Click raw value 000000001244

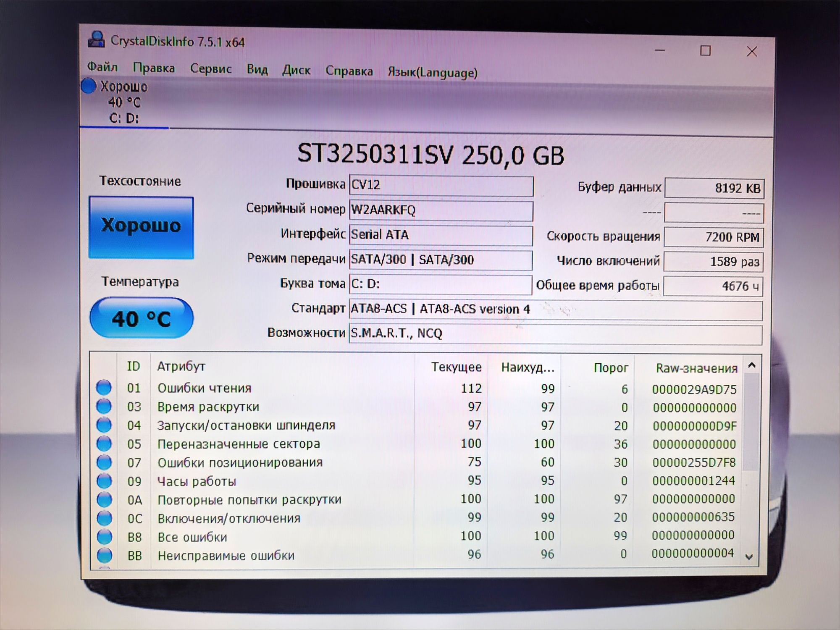click(x=693, y=481)
